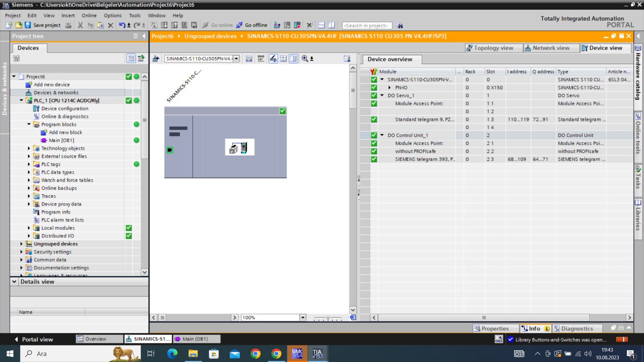Expand the Ungrouped devices node

(x=21, y=244)
